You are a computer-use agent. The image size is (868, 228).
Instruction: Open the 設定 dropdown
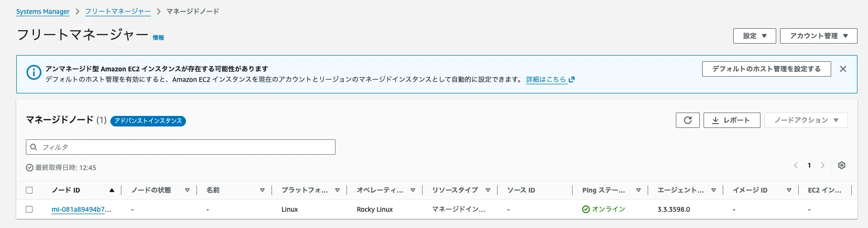coord(754,36)
